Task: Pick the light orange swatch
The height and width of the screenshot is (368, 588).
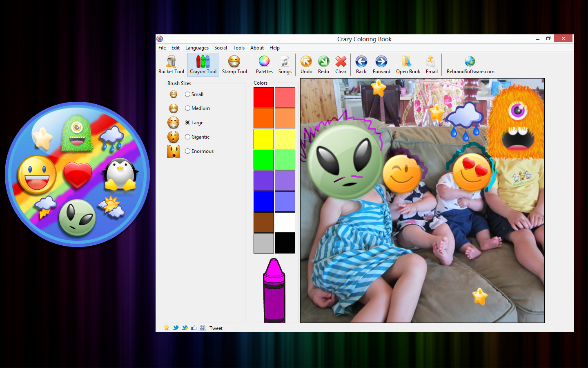Action: coord(285,118)
